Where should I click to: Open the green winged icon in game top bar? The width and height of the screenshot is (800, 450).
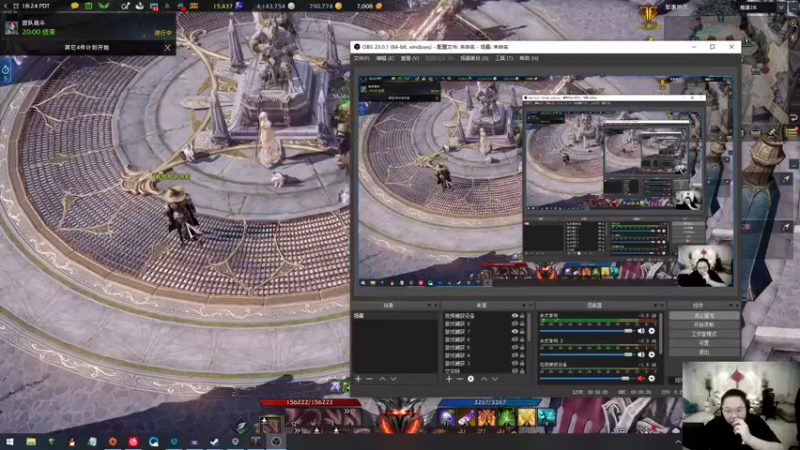tap(104, 6)
